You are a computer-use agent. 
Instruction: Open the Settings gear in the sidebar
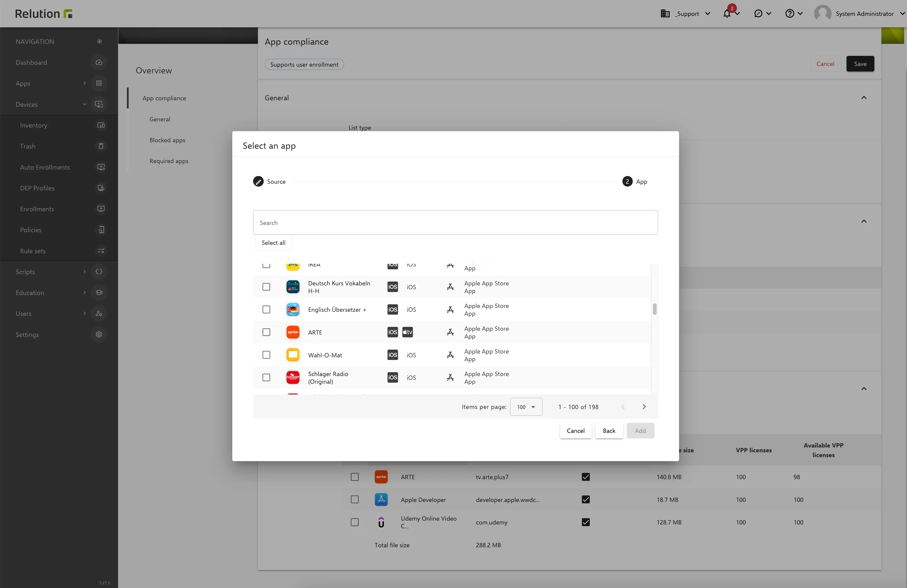click(x=99, y=334)
